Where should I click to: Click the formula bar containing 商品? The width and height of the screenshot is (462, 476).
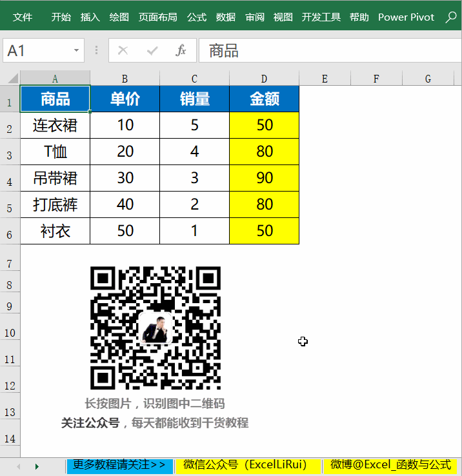pos(330,50)
